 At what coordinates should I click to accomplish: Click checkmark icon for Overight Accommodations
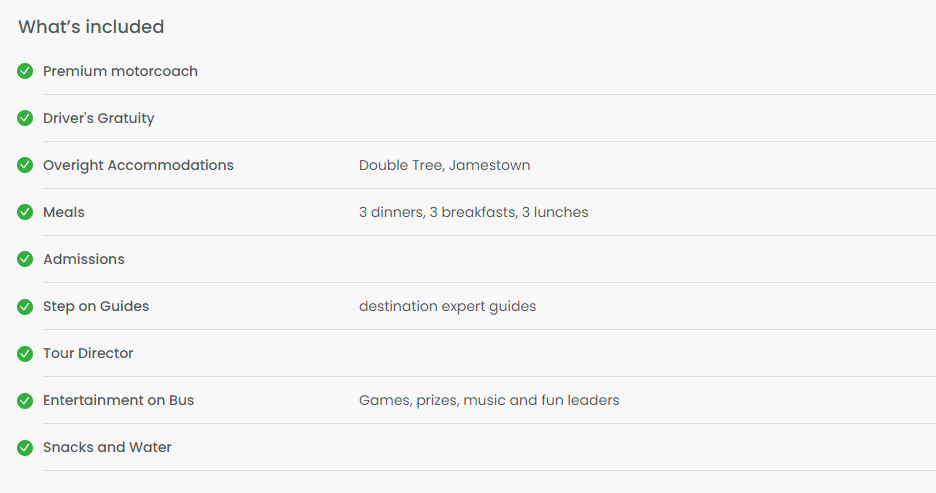[25, 165]
